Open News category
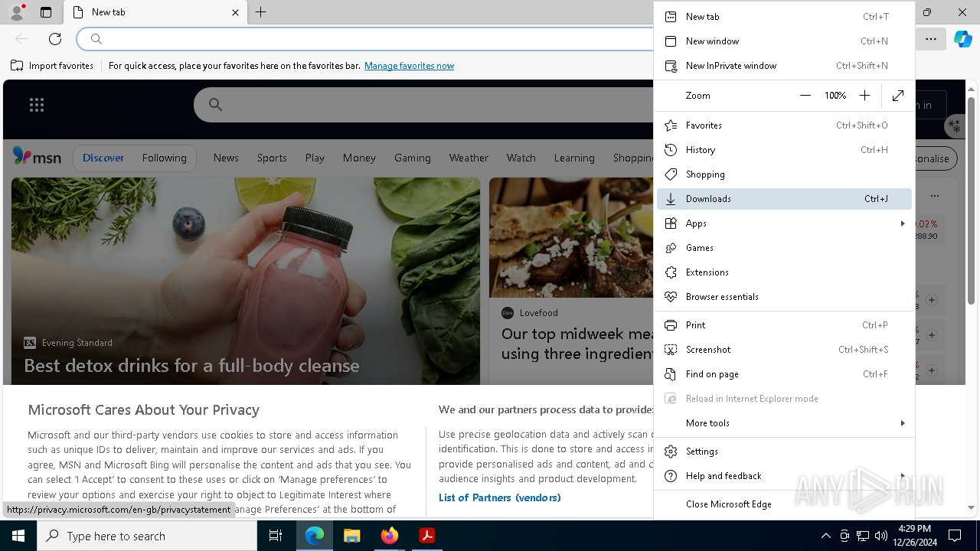Image resolution: width=980 pixels, height=551 pixels. [226, 158]
